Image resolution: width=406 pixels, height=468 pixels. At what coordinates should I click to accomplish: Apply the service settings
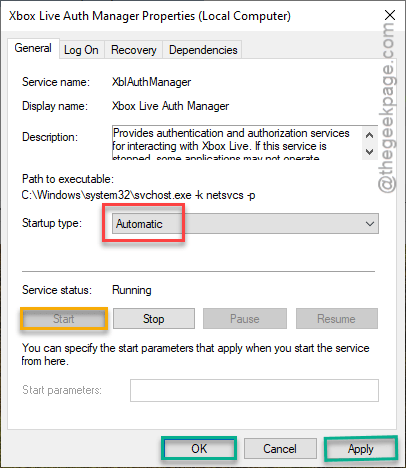click(361, 449)
